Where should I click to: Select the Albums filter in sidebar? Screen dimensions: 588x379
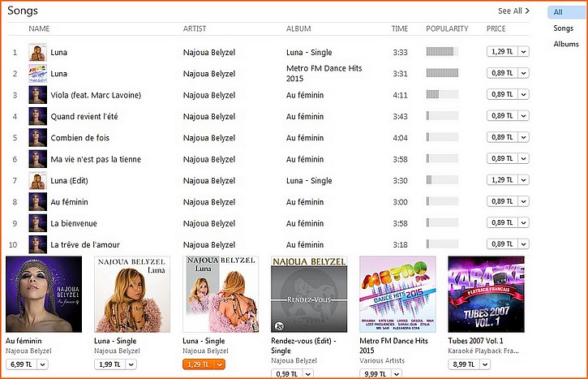click(x=566, y=44)
